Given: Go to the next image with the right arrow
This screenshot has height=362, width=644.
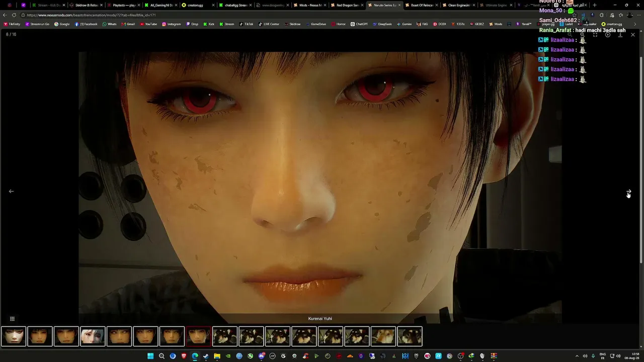Looking at the screenshot, I should [x=629, y=192].
